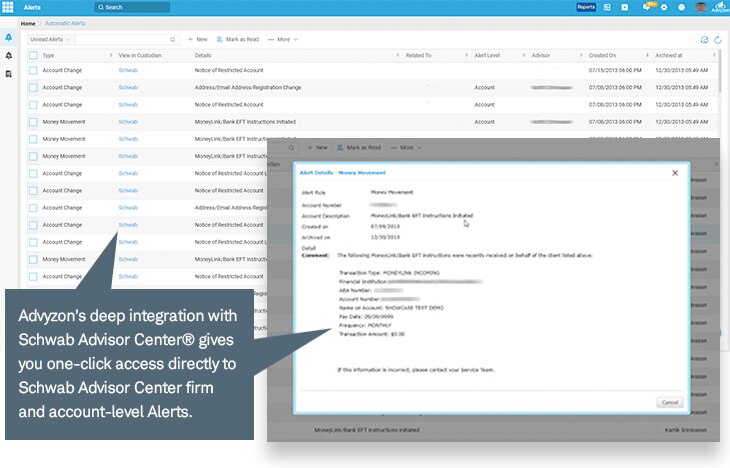Screen dimensions: 730x468
Task: Click the New button in toolbar
Action: pyautogui.click(x=198, y=40)
